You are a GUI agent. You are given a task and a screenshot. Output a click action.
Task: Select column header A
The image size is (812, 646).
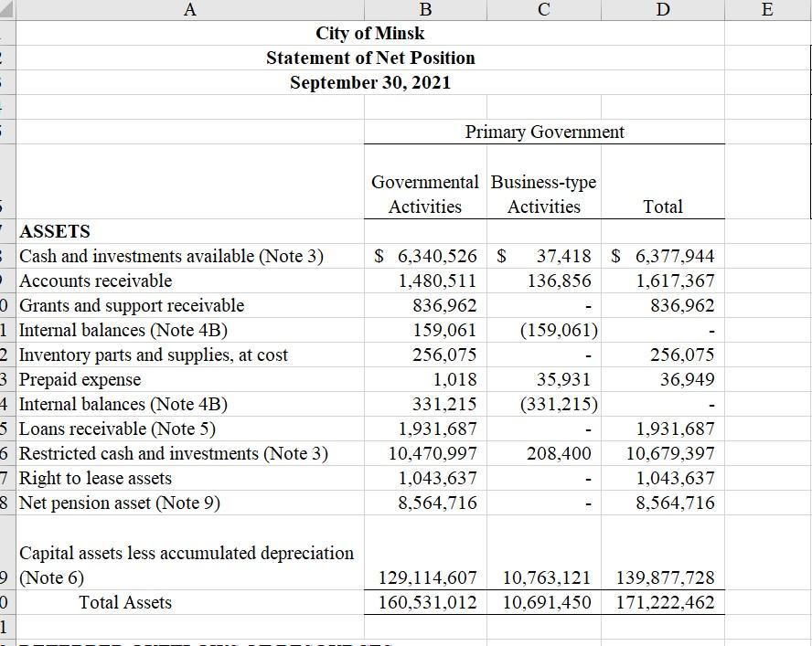tap(190, 9)
